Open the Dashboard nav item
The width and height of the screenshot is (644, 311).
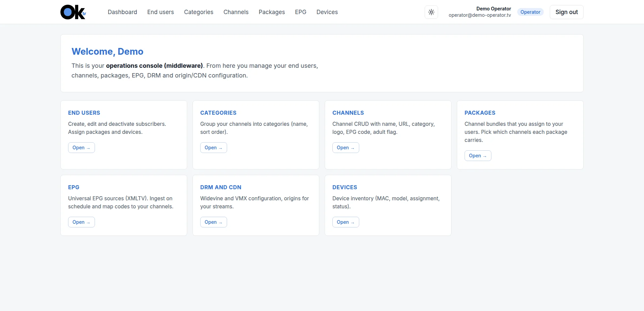pyautogui.click(x=122, y=12)
